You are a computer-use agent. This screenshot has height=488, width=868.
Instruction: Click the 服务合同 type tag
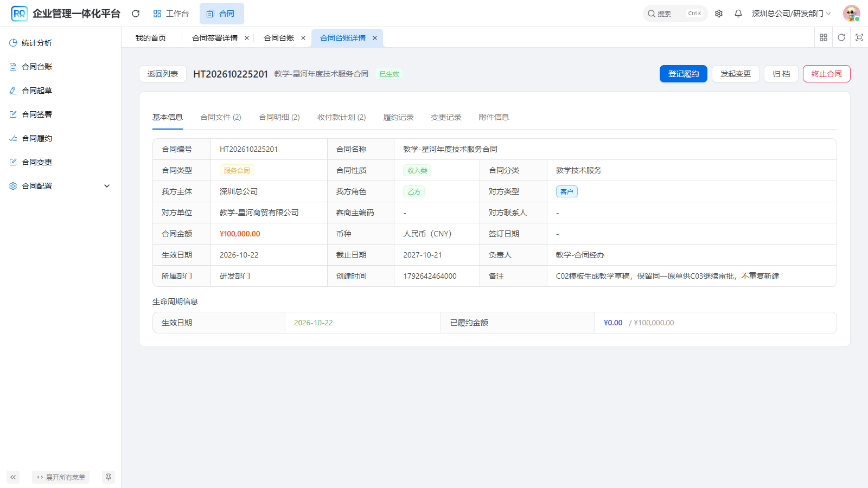click(x=237, y=170)
